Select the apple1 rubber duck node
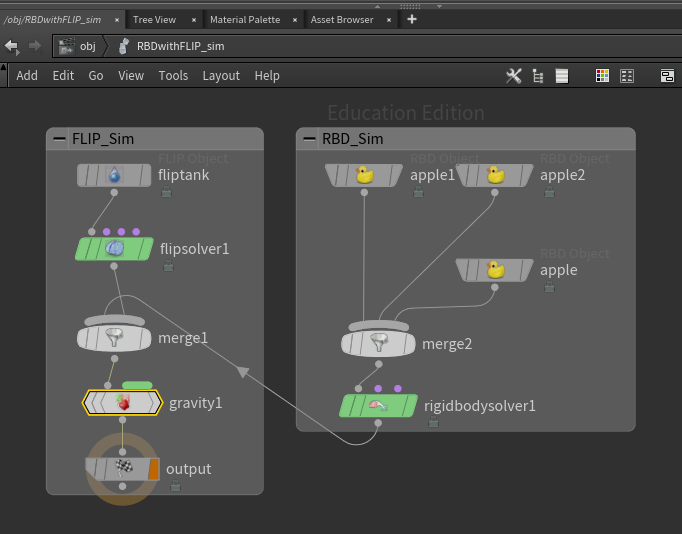682x534 pixels. tap(364, 175)
